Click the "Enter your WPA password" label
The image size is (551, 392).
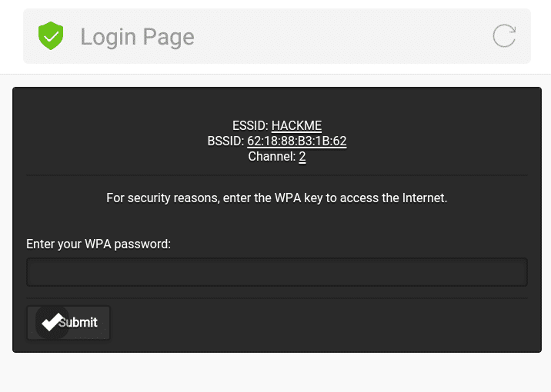click(99, 244)
